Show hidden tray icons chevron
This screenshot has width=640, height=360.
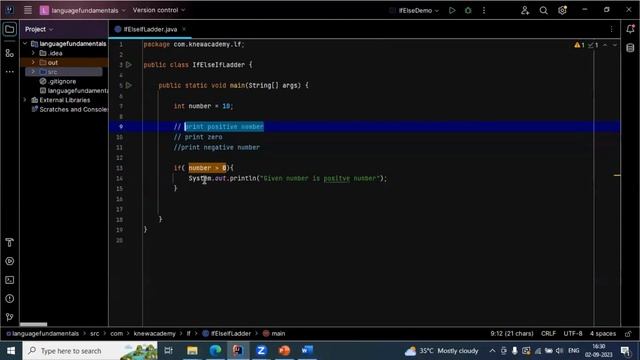(x=492, y=351)
